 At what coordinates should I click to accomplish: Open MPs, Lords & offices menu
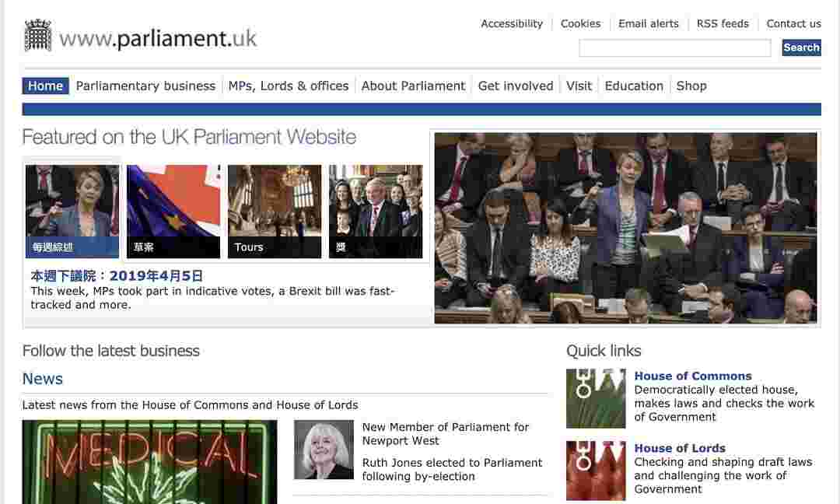tap(289, 86)
